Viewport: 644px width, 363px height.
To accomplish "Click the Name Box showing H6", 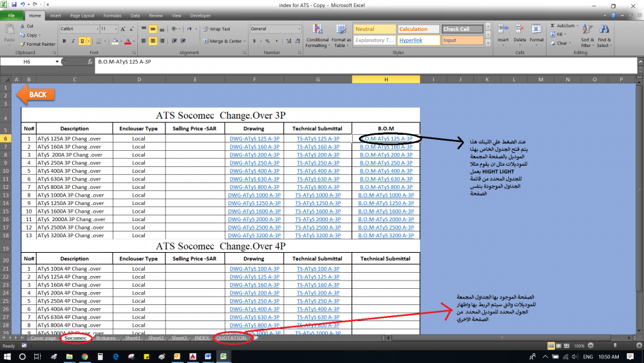I will pyautogui.click(x=26, y=62).
